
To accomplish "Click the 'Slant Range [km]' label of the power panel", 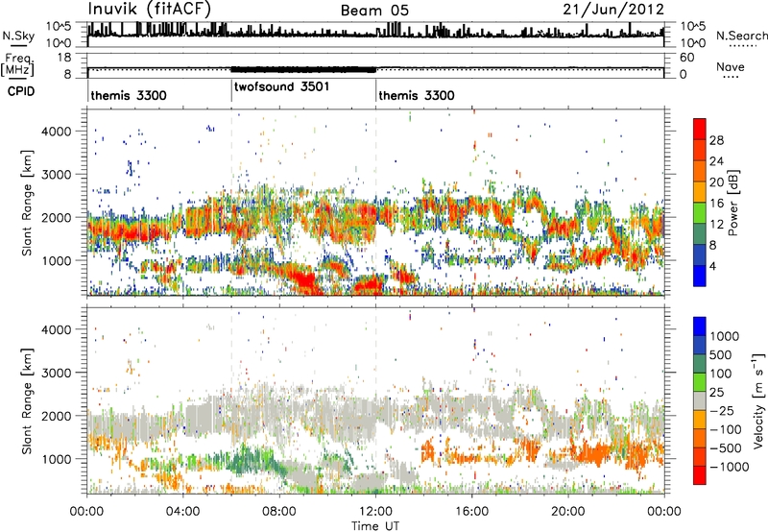I will (27, 204).
